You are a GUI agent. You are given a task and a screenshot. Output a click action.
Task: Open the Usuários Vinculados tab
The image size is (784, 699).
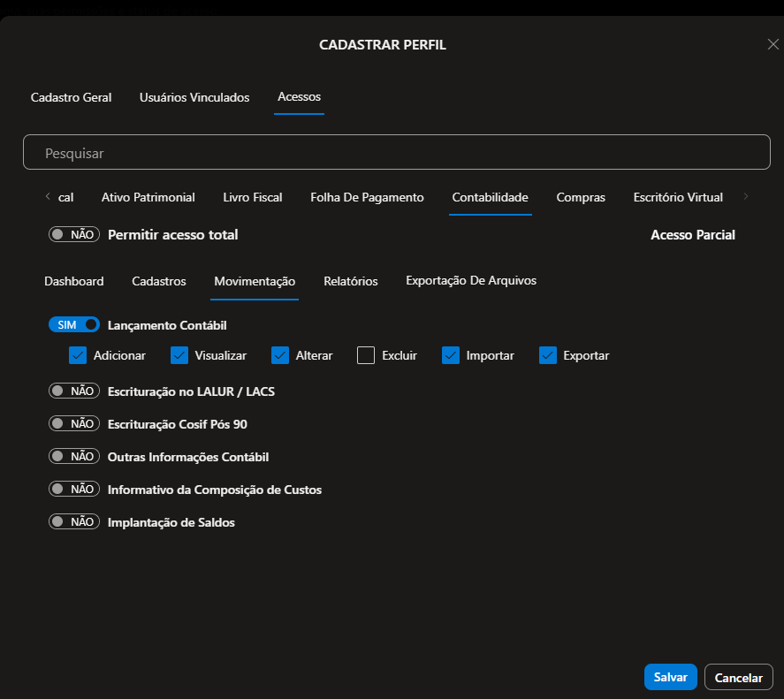pos(194,97)
